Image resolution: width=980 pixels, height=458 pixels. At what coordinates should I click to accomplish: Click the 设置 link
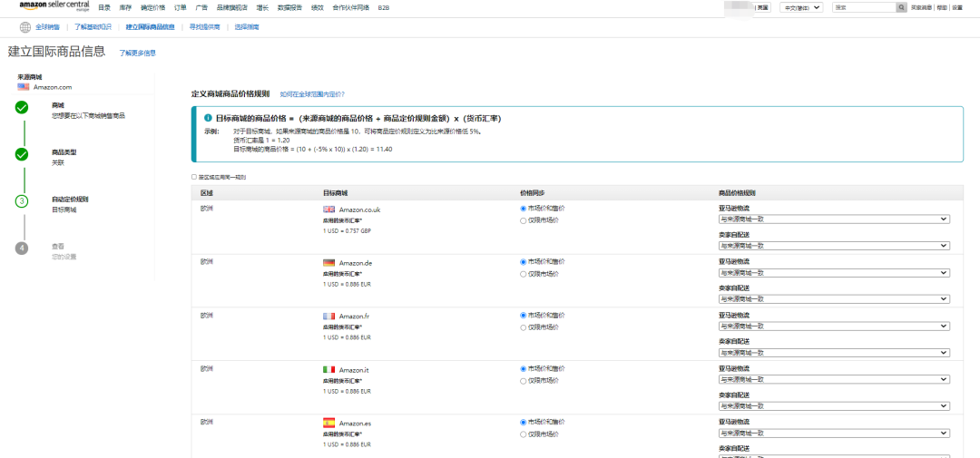(x=957, y=7)
